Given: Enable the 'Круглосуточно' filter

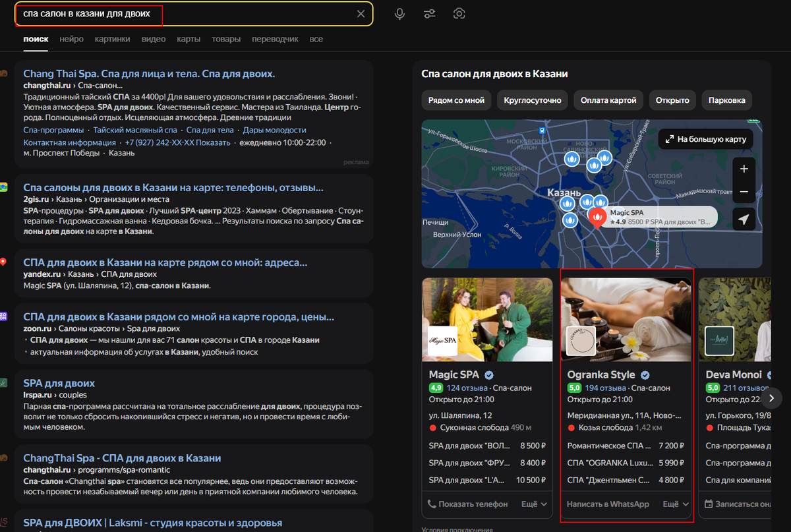Looking at the screenshot, I should (x=533, y=100).
